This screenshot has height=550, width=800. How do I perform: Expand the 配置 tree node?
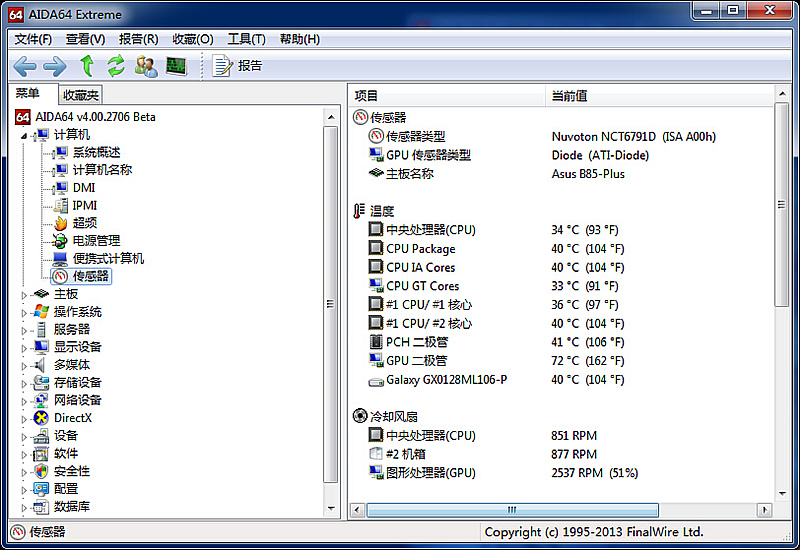23,490
